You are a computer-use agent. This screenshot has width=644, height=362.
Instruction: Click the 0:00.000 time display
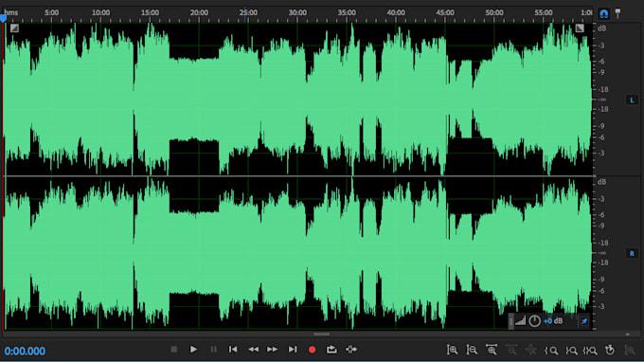pyautogui.click(x=25, y=352)
